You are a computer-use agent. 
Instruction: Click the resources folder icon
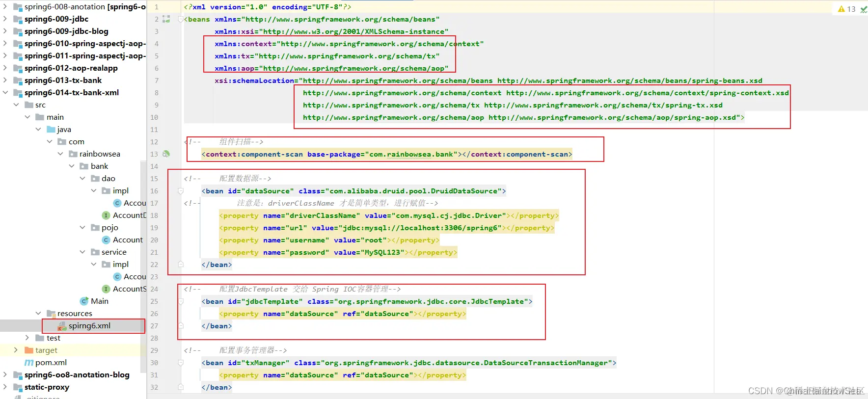pos(51,313)
